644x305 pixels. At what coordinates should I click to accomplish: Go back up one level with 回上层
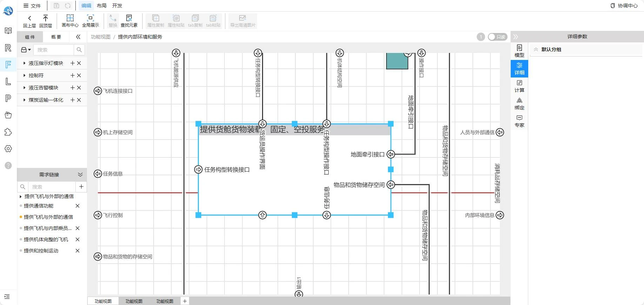(29, 21)
